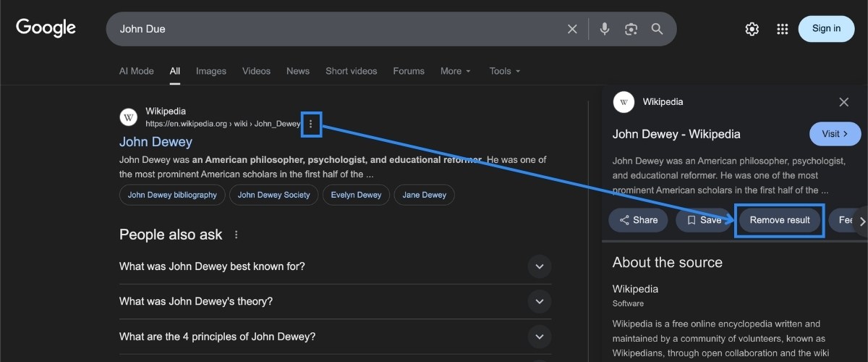Expand the Tools dropdown
Screen dimensions: 868x362
(505, 71)
